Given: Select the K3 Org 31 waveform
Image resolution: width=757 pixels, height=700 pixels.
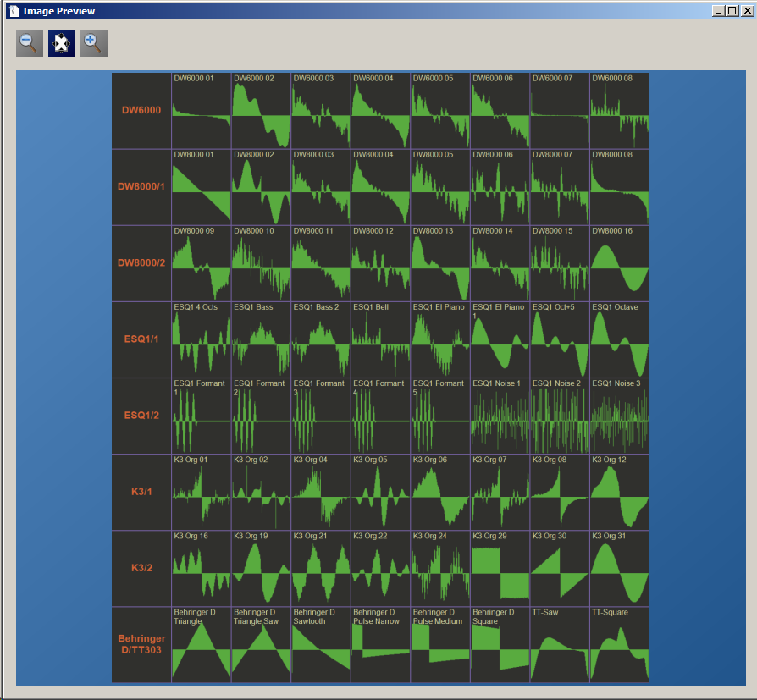Looking at the screenshot, I should click(x=620, y=568).
